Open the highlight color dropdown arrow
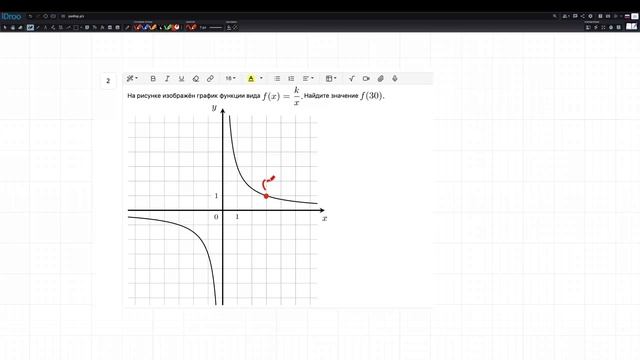The image size is (640, 360). [261, 78]
